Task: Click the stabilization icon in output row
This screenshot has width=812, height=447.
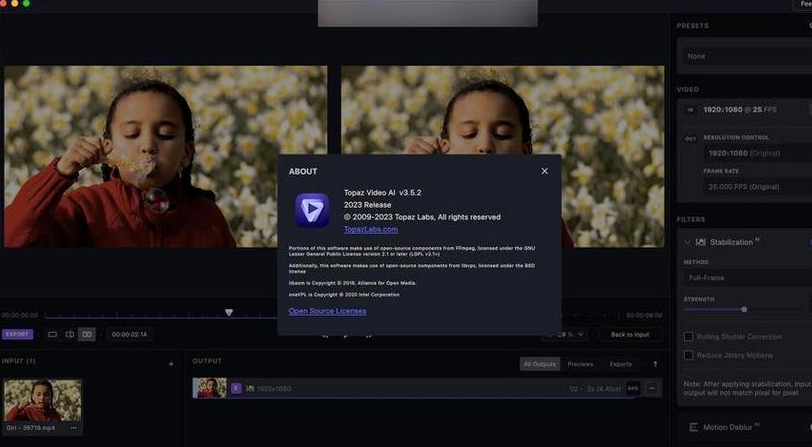Action: [250, 388]
